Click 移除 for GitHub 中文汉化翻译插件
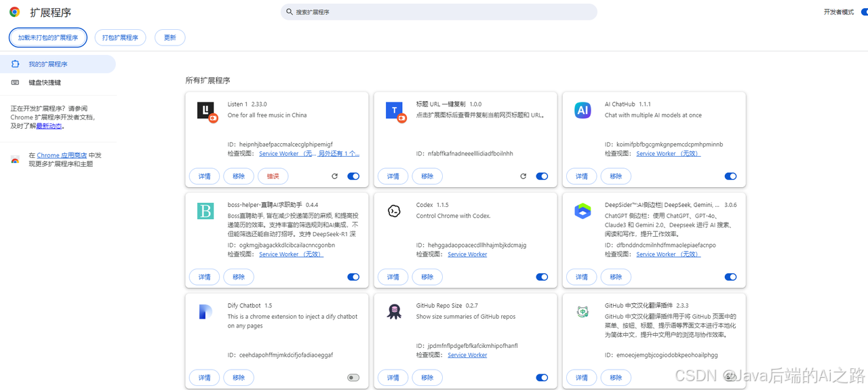The width and height of the screenshot is (868, 390). (616, 378)
